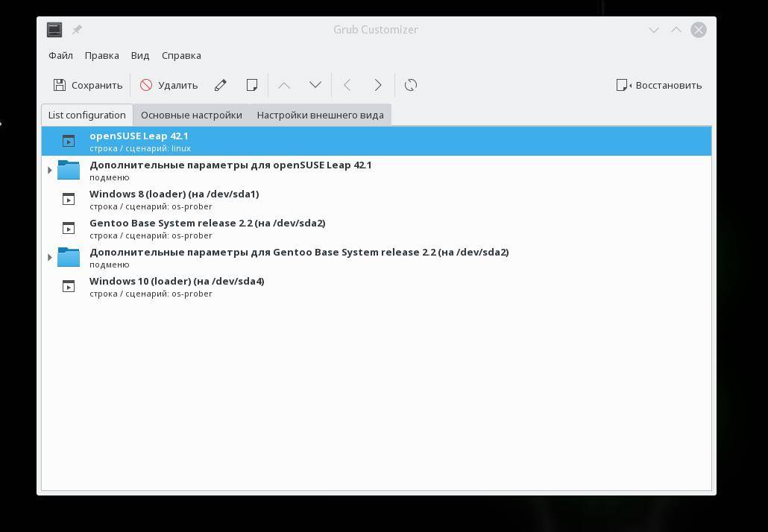Select the Windows 10 (loader) entry
The image size is (768, 532).
point(177,286)
